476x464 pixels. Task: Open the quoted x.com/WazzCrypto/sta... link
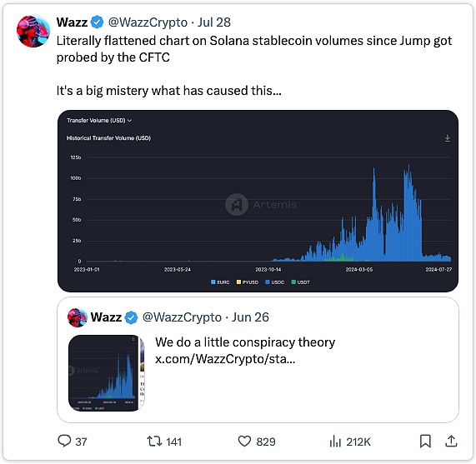225,359
